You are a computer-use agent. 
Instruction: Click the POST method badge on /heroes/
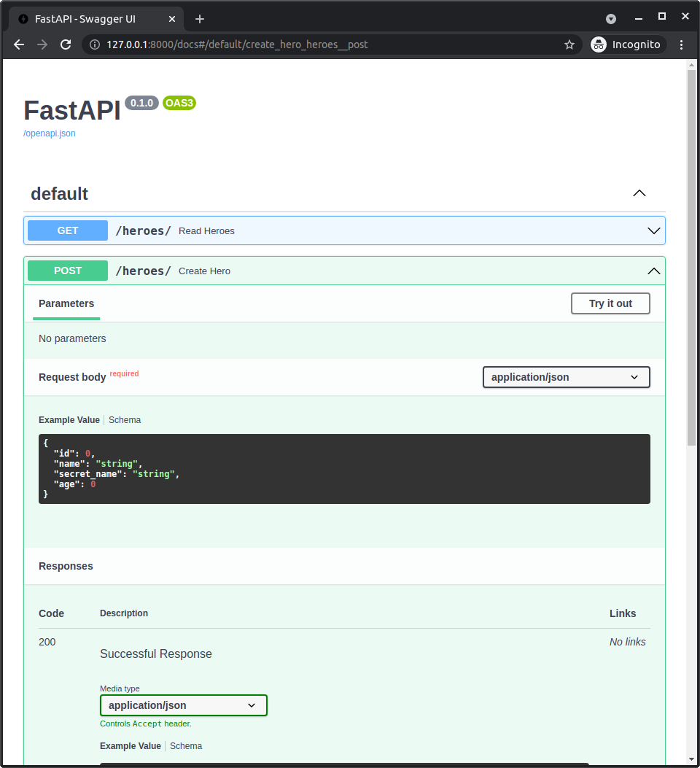(x=67, y=271)
